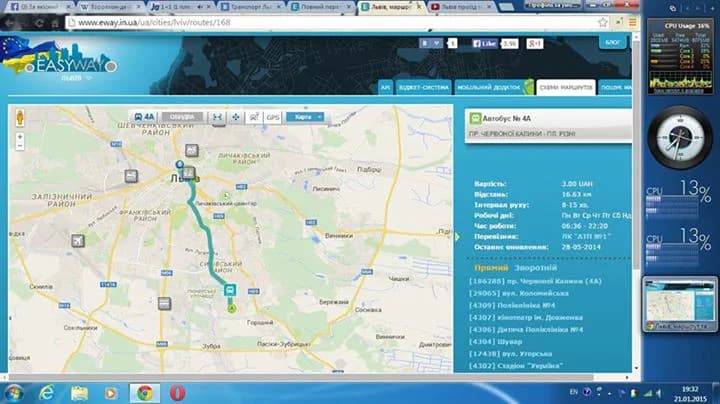Select stop [4307] кінотеатр ім. Довженка
The height and width of the screenshot is (404, 720).
(526, 317)
